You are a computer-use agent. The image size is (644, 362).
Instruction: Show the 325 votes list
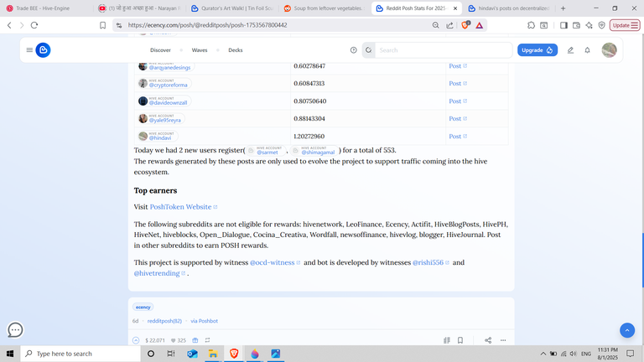pyautogui.click(x=179, y=340)
